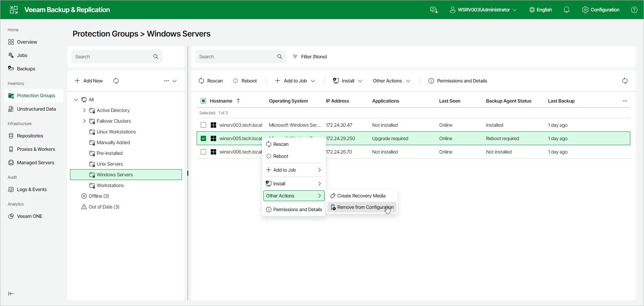Image resolution: width=644 pixels, height=306 pixels.
Task: Click Add New protection group
Action: click(x=89, y=81)
